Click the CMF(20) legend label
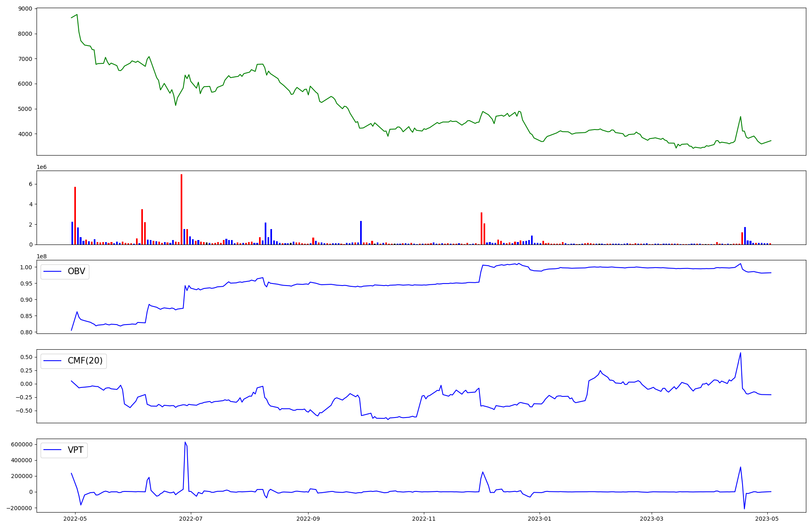Viewport: 812px width, 528px height. click(x=85, y=361)
